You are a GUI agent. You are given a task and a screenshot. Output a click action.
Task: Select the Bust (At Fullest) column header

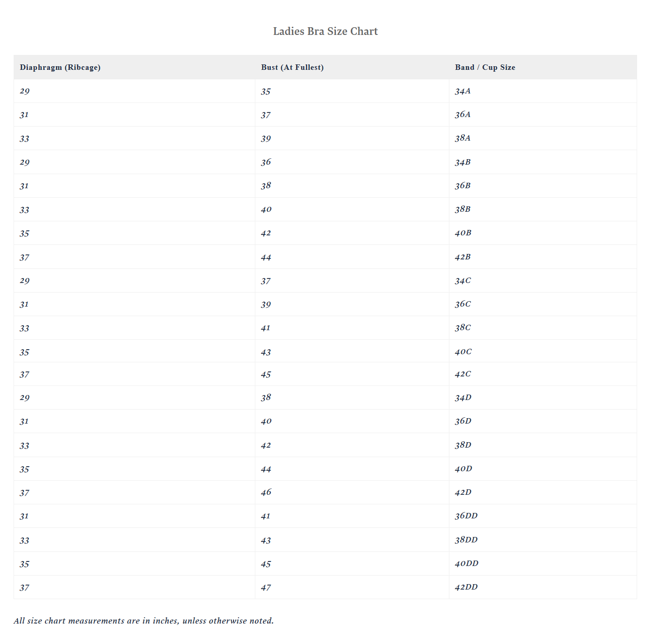[x=352, y=67]
